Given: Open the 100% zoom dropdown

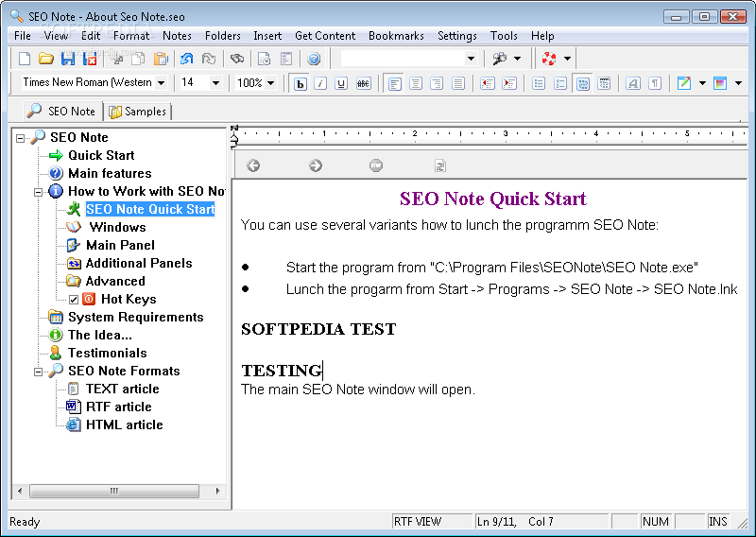Looking at the screenshot, I should tap(271, 83).
